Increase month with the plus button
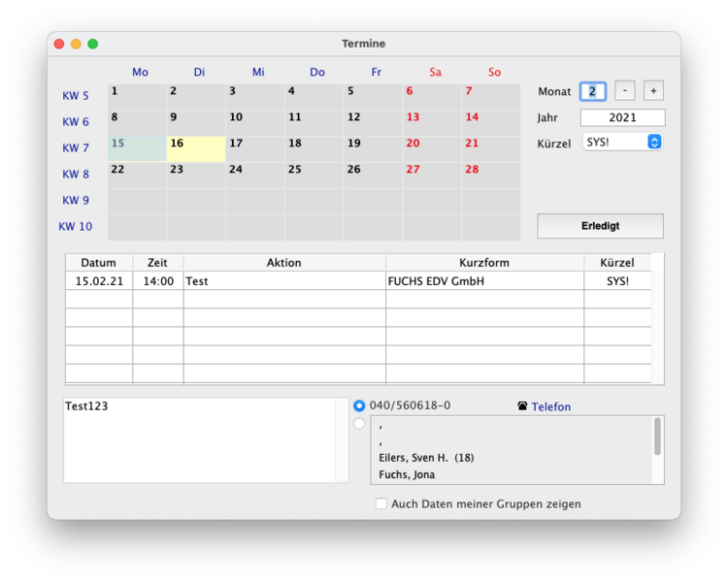This screenshot has height=582, width=728. pos(653,90)
